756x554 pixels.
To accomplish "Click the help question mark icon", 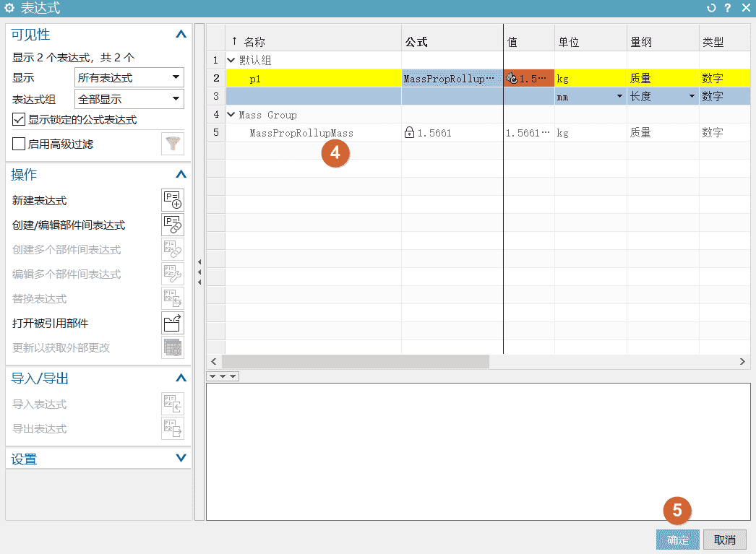I will 728,8.
